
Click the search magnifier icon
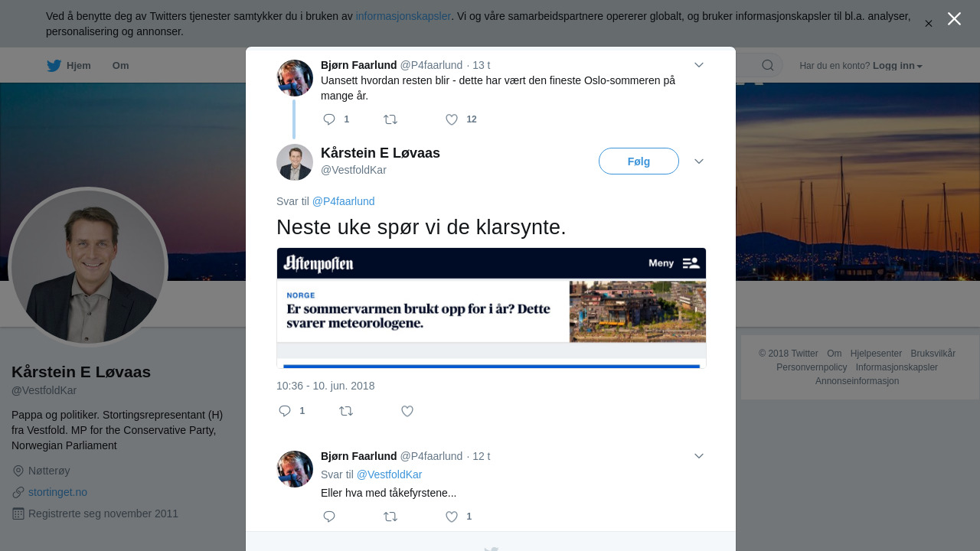tap(768, 65)
